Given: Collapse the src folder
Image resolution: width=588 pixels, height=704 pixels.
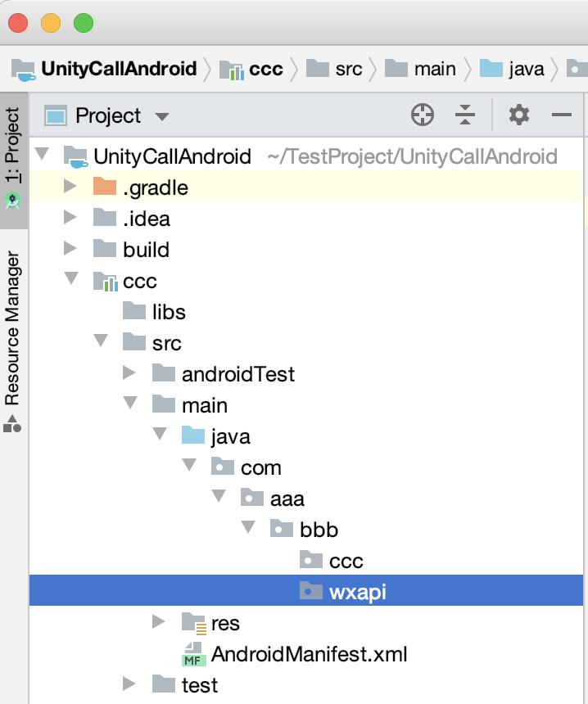Looking at the screenshot, I should [101, 341].
